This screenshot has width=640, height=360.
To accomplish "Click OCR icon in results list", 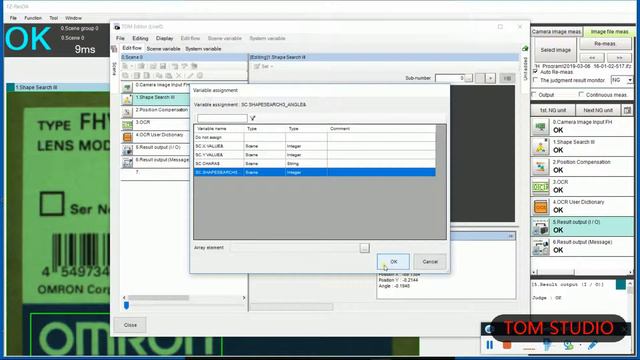I will tap(540, 187).
